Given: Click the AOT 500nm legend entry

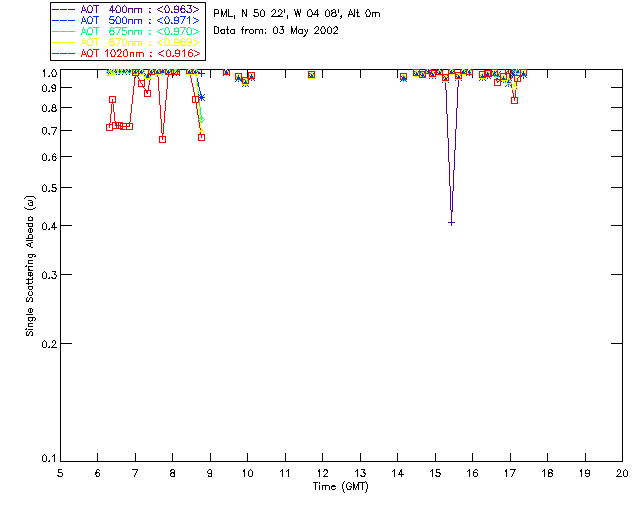Looking at the screenshot, I should (x=126, y=20).
